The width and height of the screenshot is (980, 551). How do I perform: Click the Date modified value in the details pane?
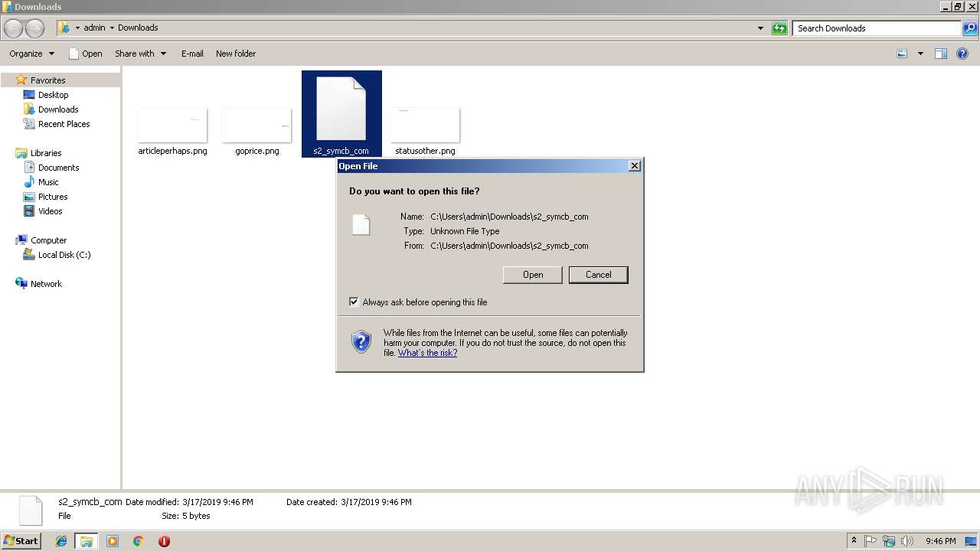point(217,502)
